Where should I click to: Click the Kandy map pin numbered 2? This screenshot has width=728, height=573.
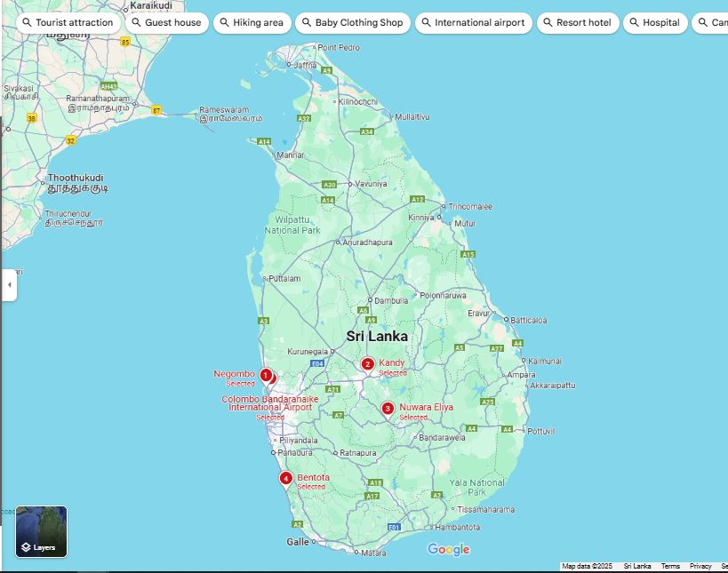tap(367, 363)
